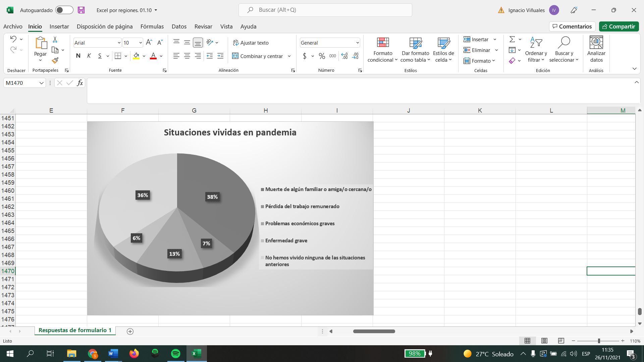This screenshot has width=644, height=362.
Task: Open the Archivo tab
Action: tap(13, 26)
